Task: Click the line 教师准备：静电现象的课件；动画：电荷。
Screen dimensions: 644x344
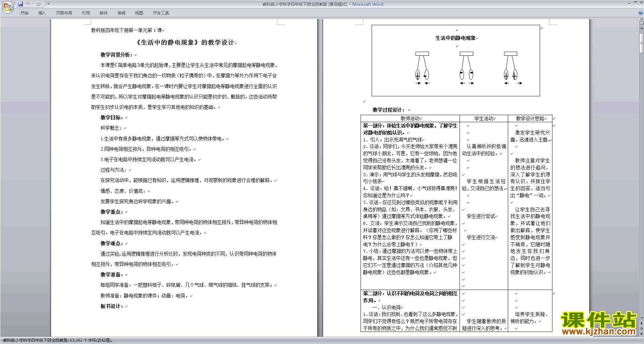Action: click(x=145, y=296)
